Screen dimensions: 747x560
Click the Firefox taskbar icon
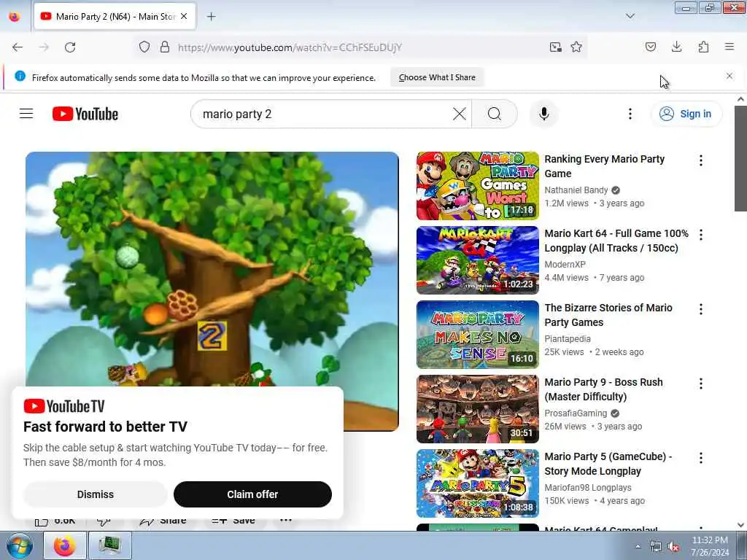tap(65, 545)
